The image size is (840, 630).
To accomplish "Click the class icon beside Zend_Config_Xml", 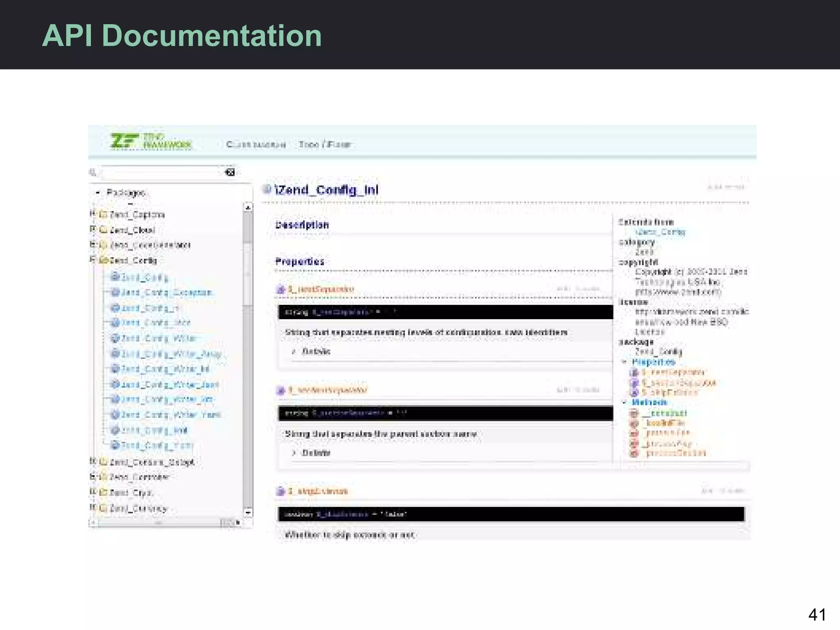I will pos(115,430).
